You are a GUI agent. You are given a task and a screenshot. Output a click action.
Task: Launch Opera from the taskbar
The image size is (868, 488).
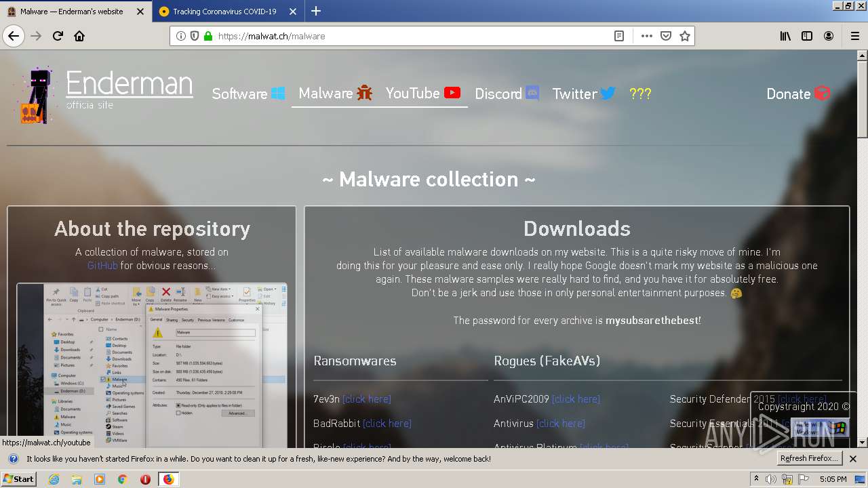coord(145,479)
